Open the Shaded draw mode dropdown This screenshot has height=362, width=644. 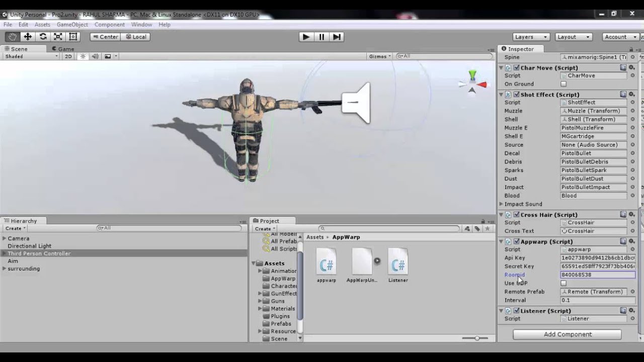click(31, 56)
